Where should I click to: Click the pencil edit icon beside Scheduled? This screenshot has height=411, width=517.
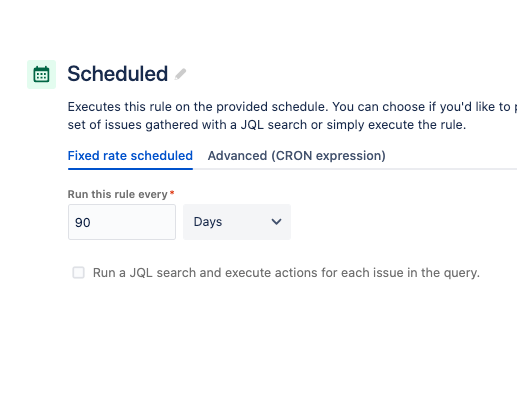(180, 74)
